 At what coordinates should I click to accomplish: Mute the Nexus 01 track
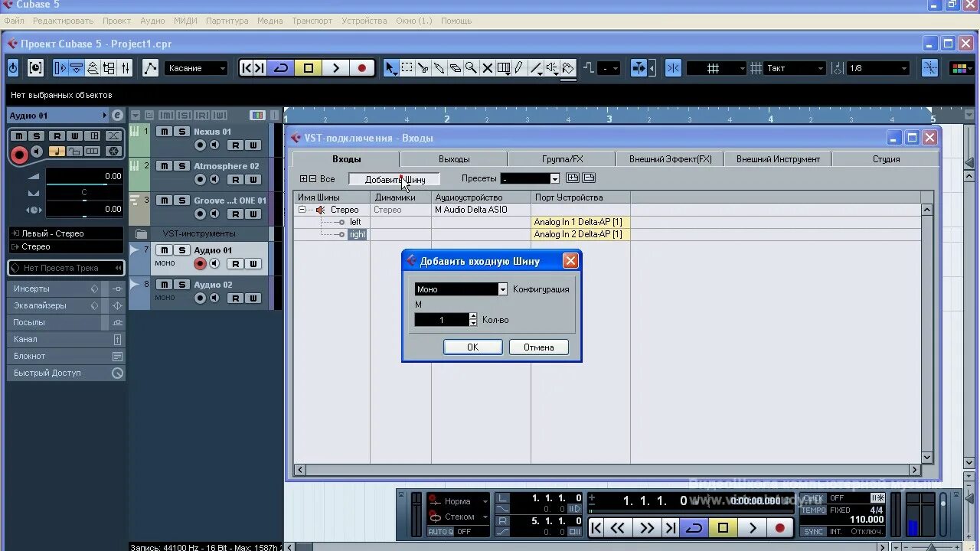[164, 132]
